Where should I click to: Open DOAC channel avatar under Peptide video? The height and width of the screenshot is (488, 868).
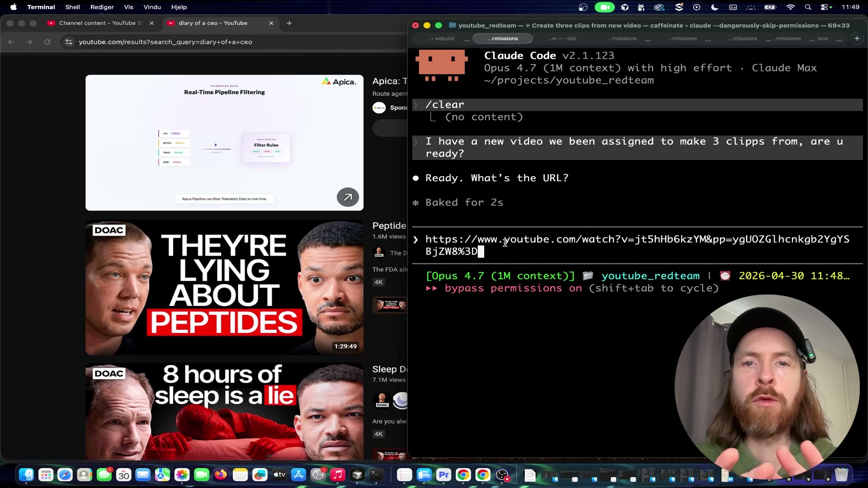379,253
